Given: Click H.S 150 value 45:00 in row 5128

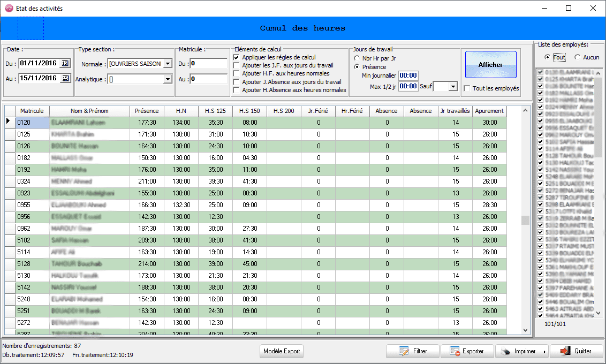Looking at the screenshot, I should click(x=249, y=263).
